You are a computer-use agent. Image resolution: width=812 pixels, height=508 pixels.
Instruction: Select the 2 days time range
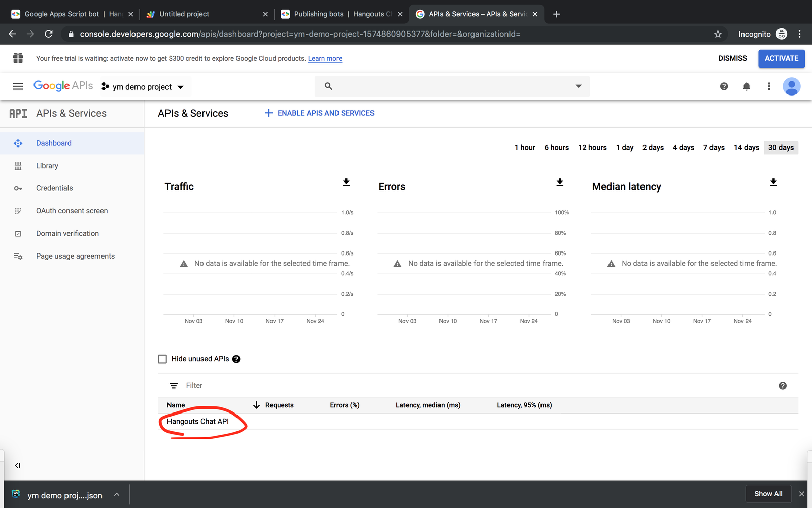pos(653,148)
